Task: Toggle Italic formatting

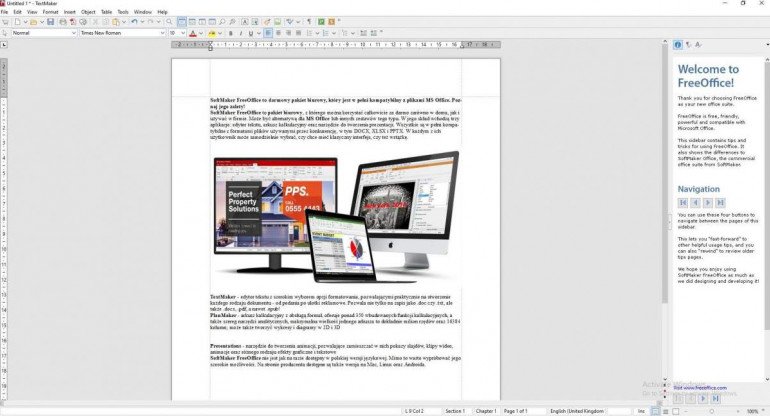Action: tap(241, 33)
